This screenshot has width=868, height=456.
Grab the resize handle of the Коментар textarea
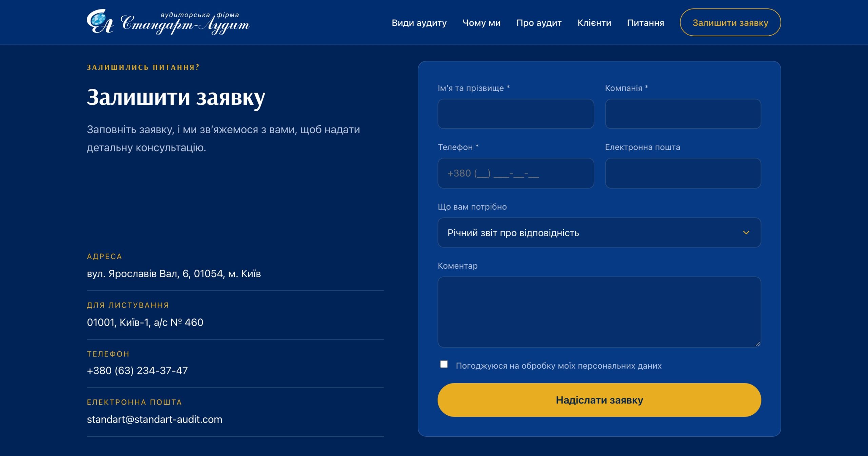[757, 344]
